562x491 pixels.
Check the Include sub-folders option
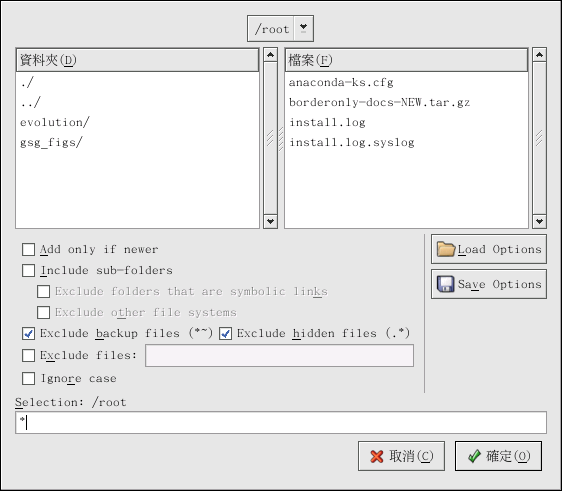pyautogui.click(x=28, y=271)
